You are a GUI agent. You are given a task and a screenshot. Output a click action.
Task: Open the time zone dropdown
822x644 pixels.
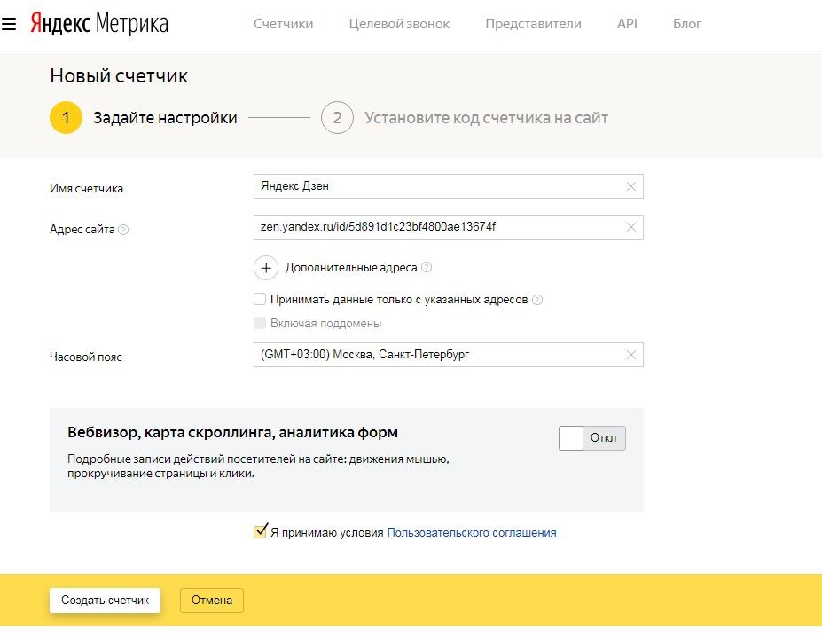click(x=434, y=355)
